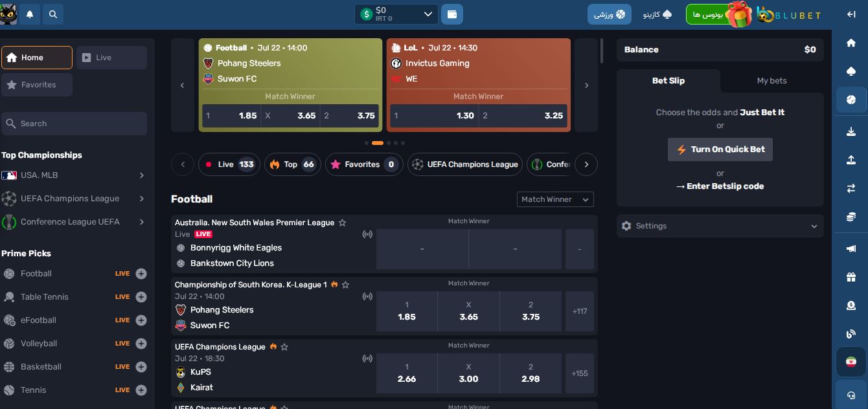Open dollar badge icon in right sidebar
Screen dimensions: 868x409
851,305
